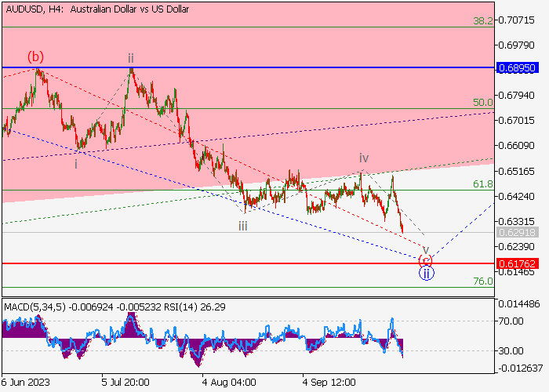Click the 76.0 Fibonacci level label
This screenshot has width=549, height=392.
[483, 281]
